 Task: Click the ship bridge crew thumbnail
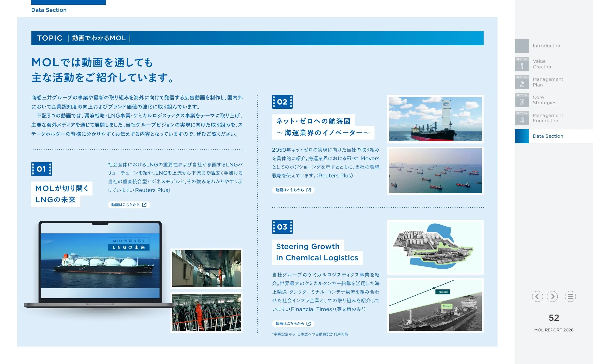206,269
